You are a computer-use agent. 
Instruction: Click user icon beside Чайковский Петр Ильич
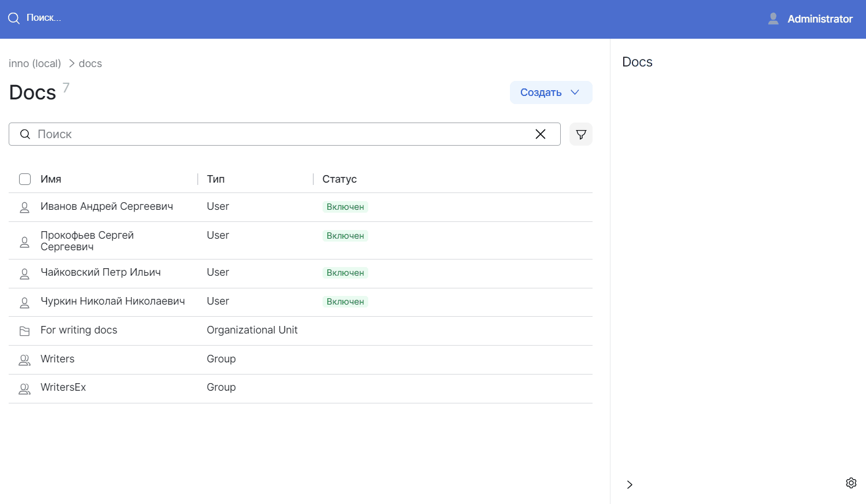(x=24, y=273)
